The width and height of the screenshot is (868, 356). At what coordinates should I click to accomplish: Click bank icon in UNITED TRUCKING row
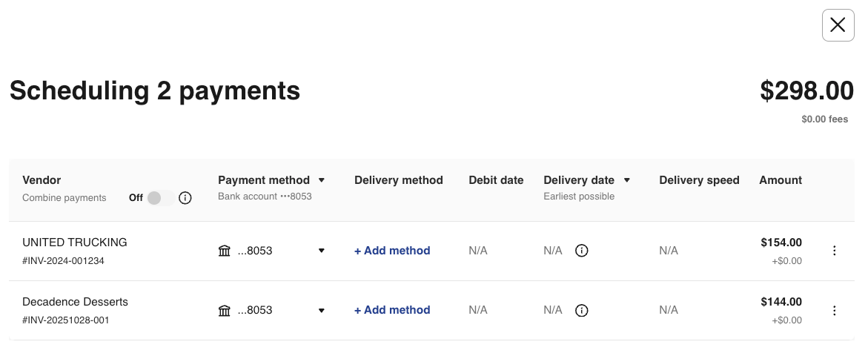pos(225,251)
